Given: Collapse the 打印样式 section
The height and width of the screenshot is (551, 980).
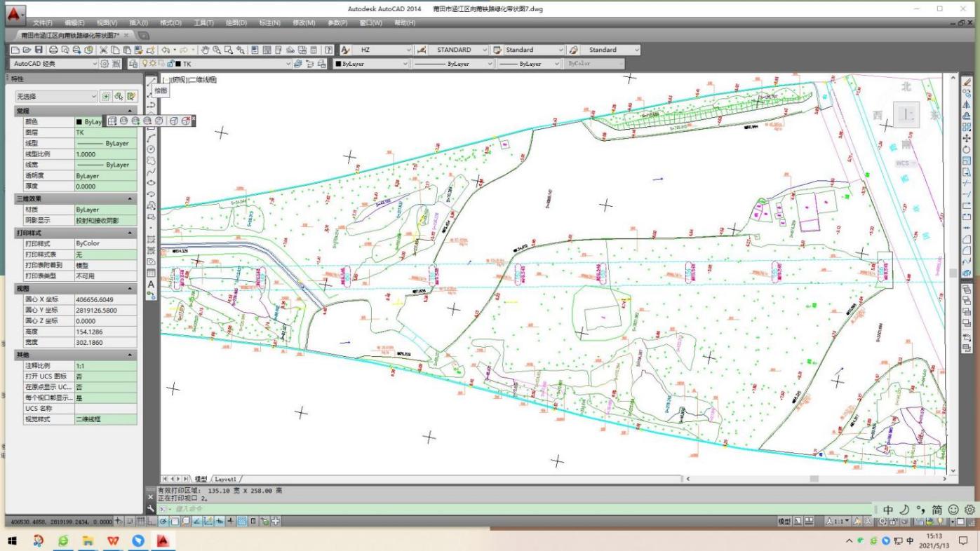Looking at the screenshot, I should 130,232.
